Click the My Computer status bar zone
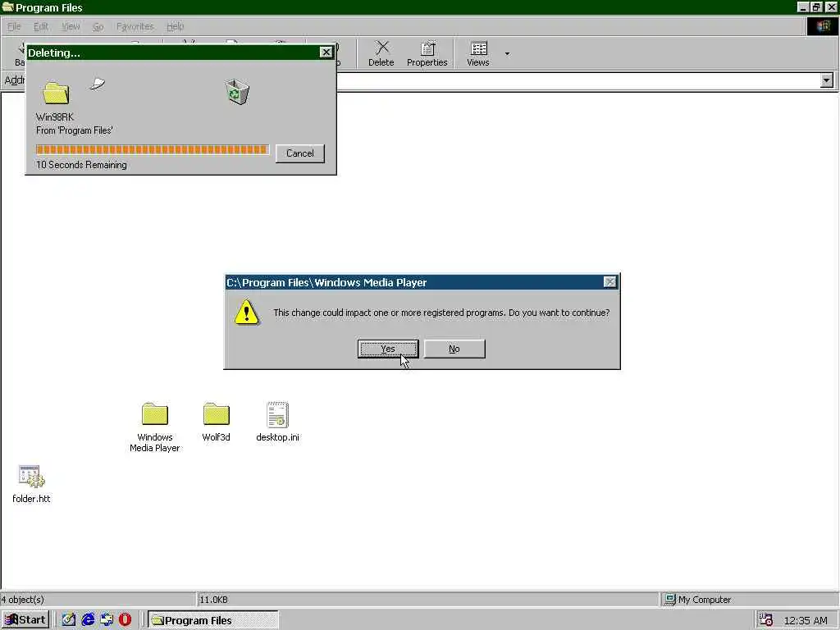The image size is (840, 630). 749,600
